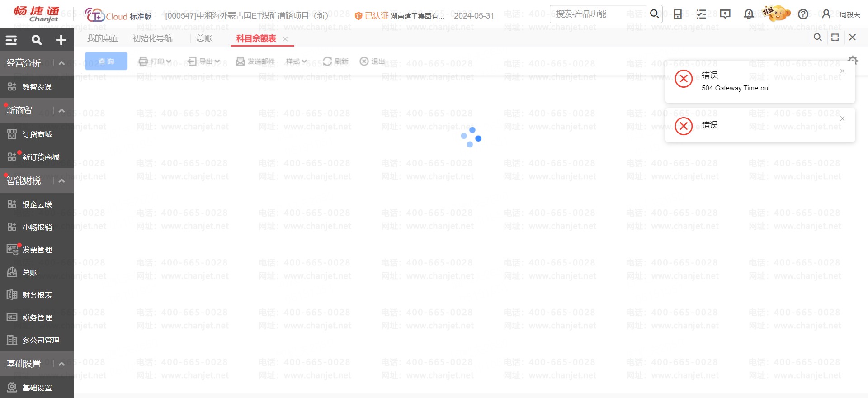Click the 畅捷通 Chanjet logo
This screenshot has width=868, height=398.
click(x=37, y=14)
